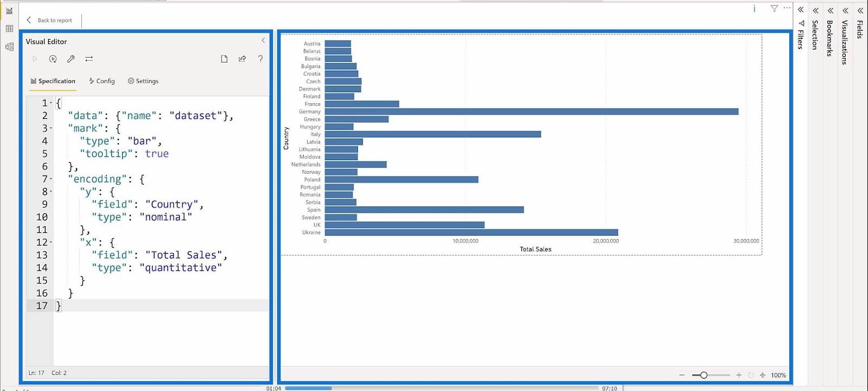Click the zoom in plus icon

click(738, 375)
